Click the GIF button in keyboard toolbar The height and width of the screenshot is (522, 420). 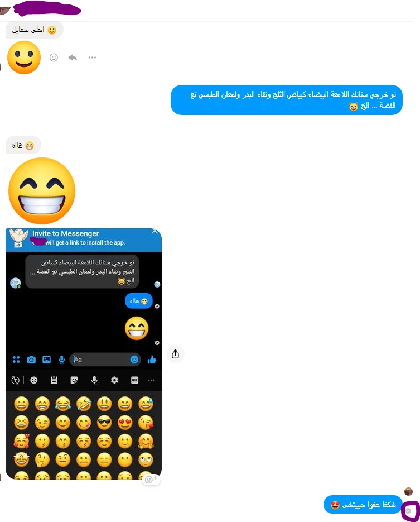134,380
